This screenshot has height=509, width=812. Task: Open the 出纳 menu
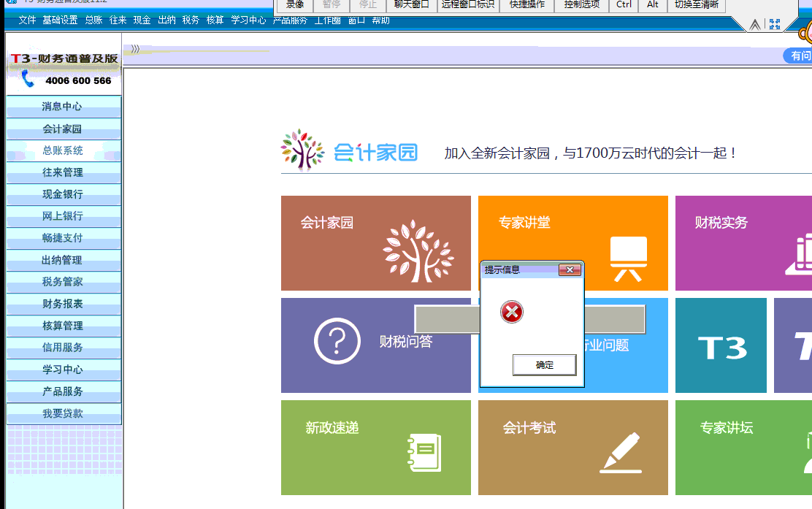[x=166, y=20]
